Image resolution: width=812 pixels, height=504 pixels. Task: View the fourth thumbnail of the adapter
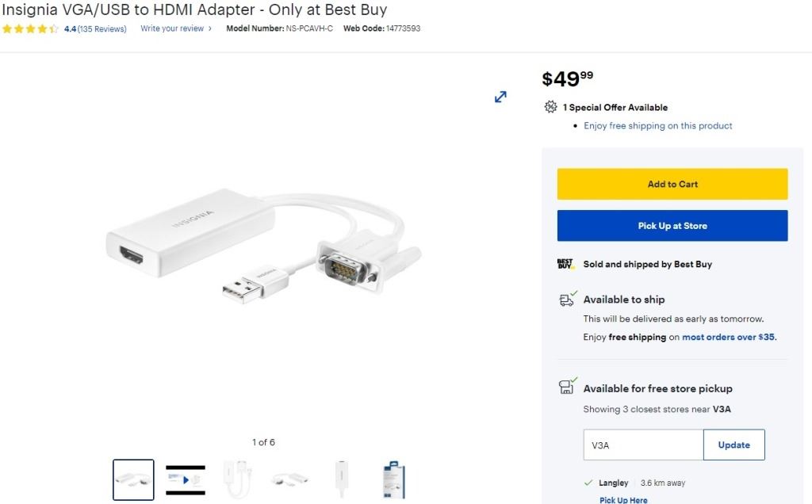289,479
